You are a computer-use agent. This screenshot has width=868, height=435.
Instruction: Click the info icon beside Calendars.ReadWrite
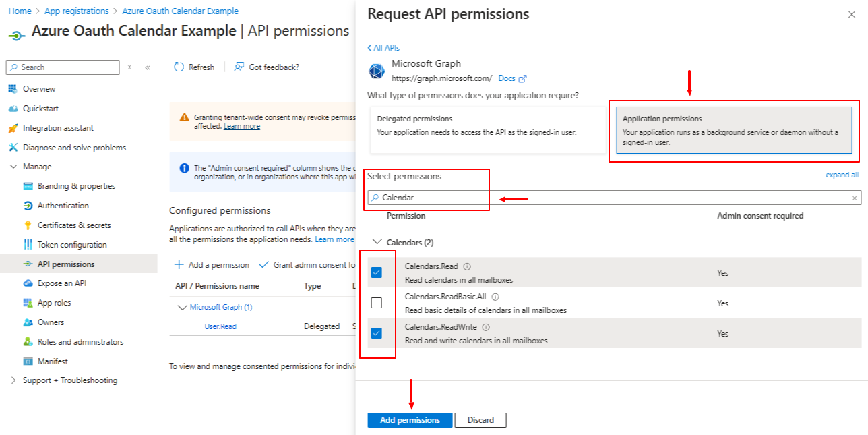click(x=486, y=327)
